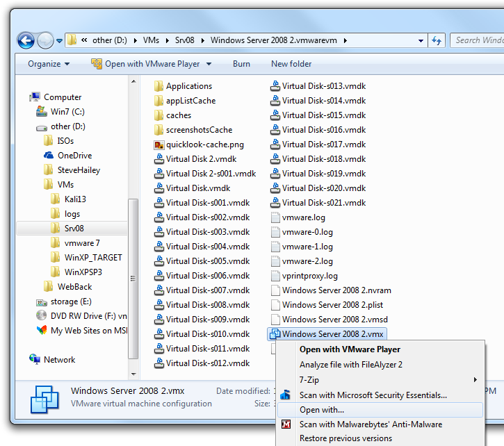Click the OneDrive cloud icon
Image resolution: width=504 pixels, height=446 pixels.
49,156
